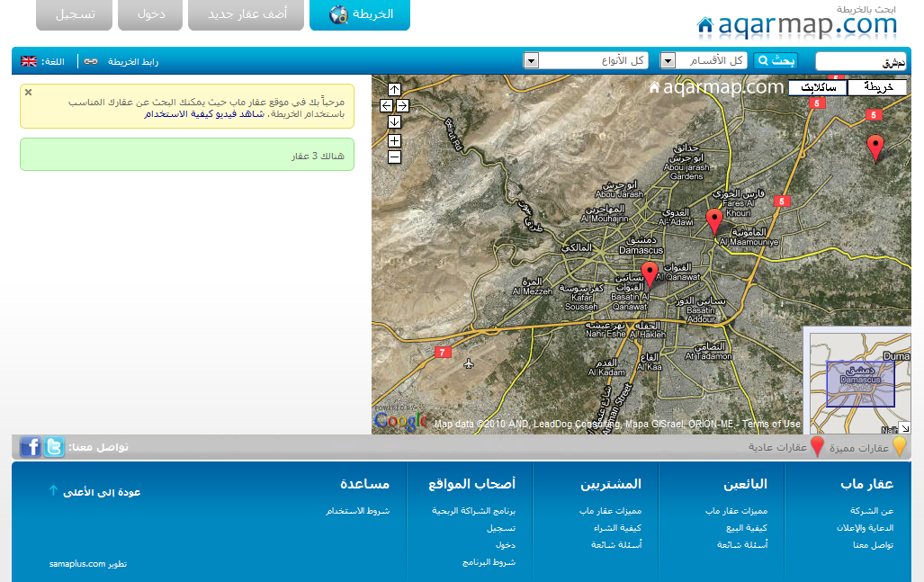The height and width of the screenshot is (582, 924).
Task: Open أسئلة شائعة under البائعين
Action: coord(742,545)
